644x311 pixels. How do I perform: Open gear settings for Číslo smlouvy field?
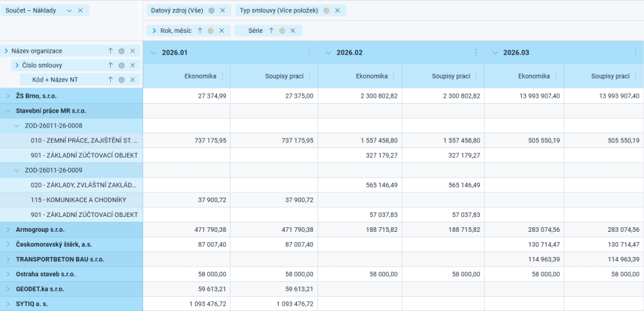pos(122,65)
